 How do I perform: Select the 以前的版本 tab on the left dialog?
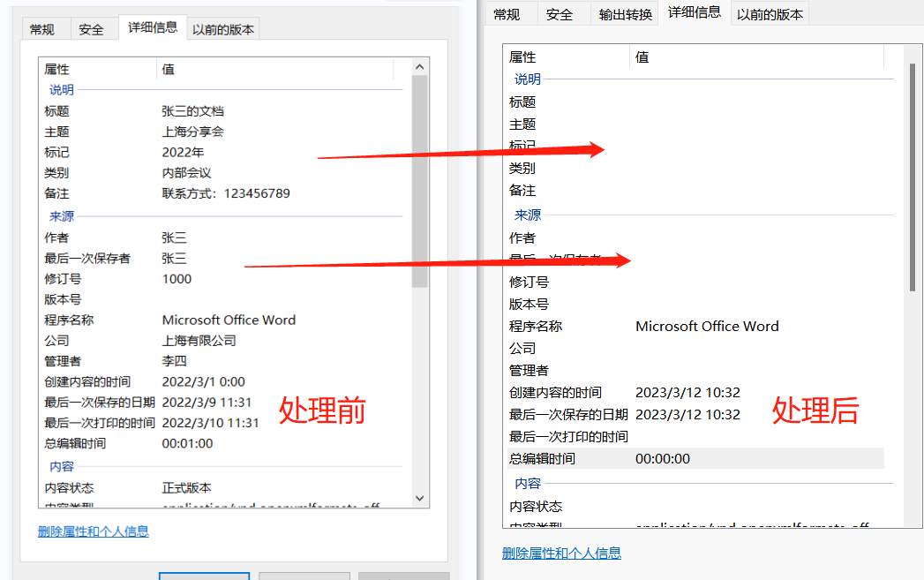(223, 28)
